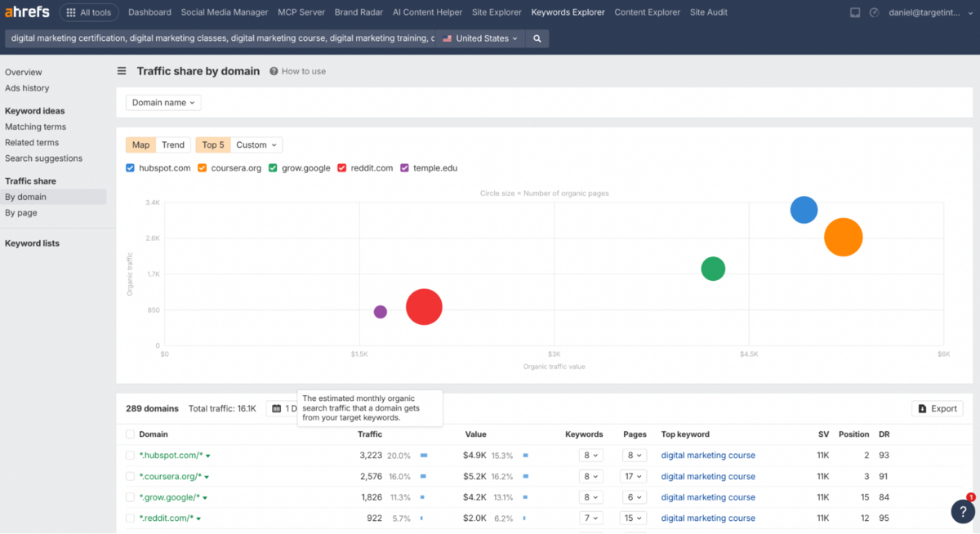Open Social Media Manager in navigation

coord(225,12)
